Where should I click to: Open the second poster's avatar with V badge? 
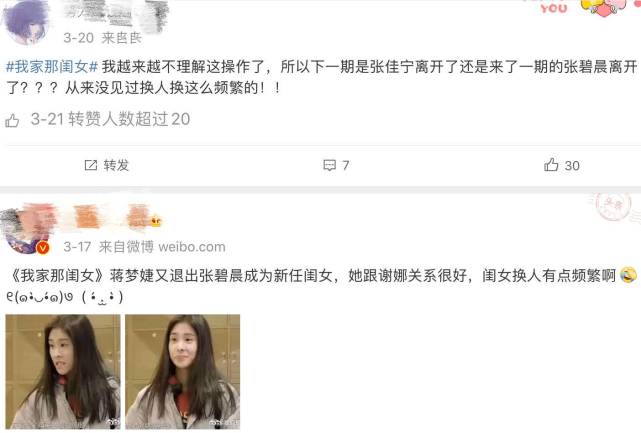tap(25, 232)
